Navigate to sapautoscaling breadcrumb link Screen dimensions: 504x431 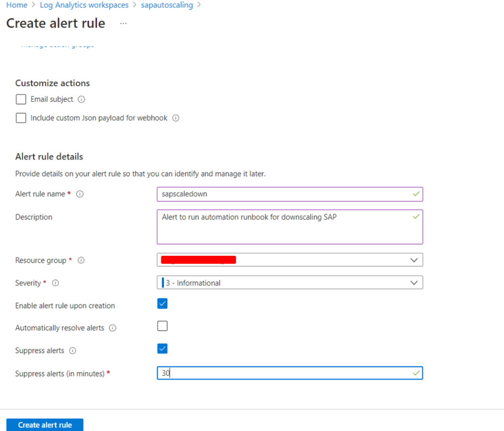coord(167,5)
